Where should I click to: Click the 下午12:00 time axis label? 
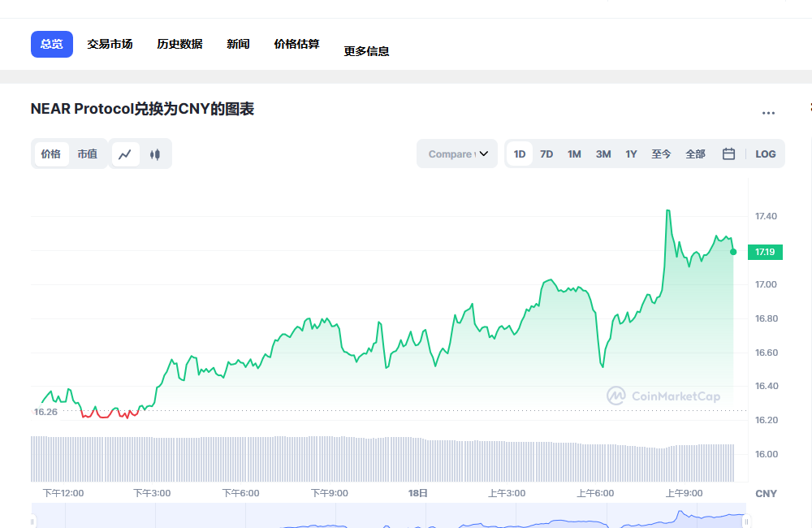click(x=63, y=493)
